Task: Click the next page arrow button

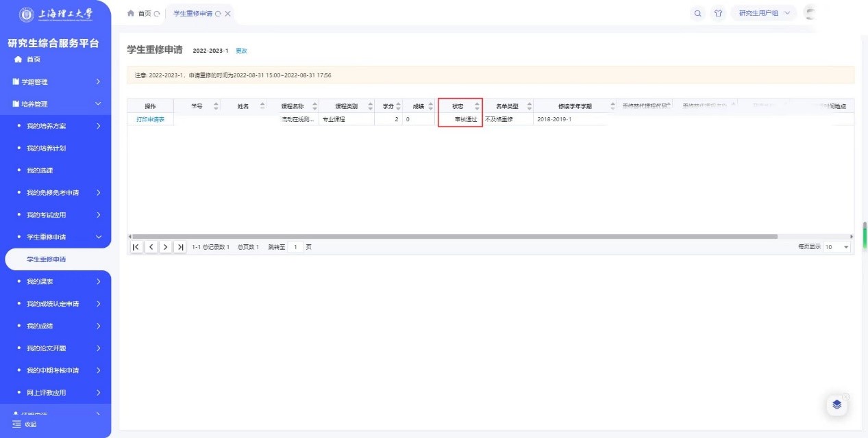Action: click(x=166, y=247)
